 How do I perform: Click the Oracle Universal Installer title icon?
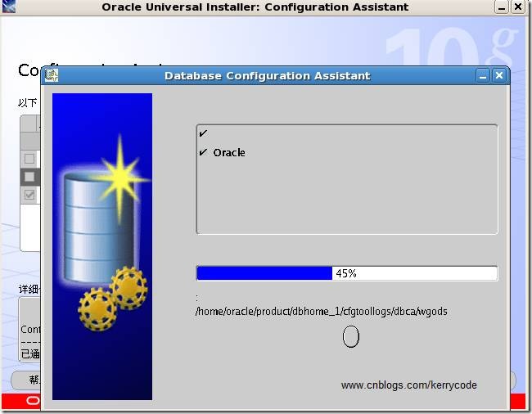pyautogui.click(x=8, y=7)
